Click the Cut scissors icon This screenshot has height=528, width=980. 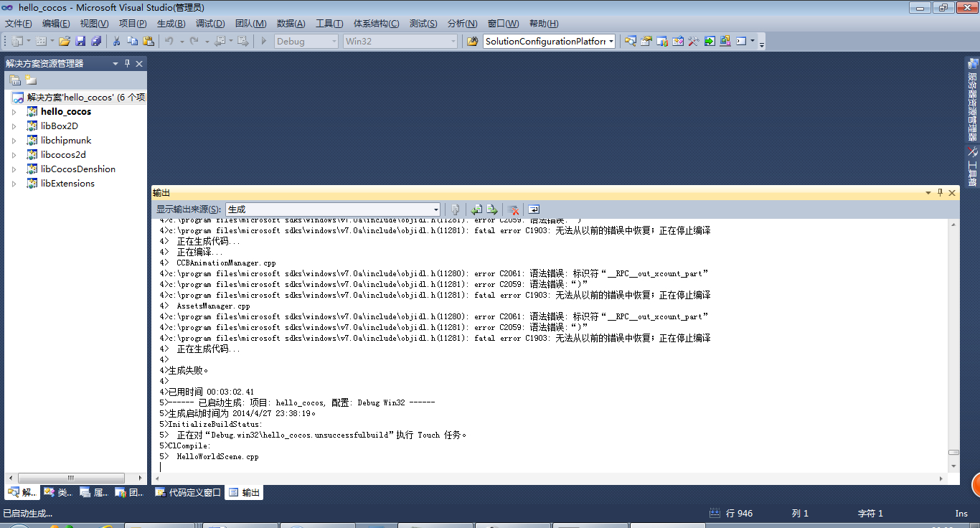pyautogui.click(x=116, y=41)
